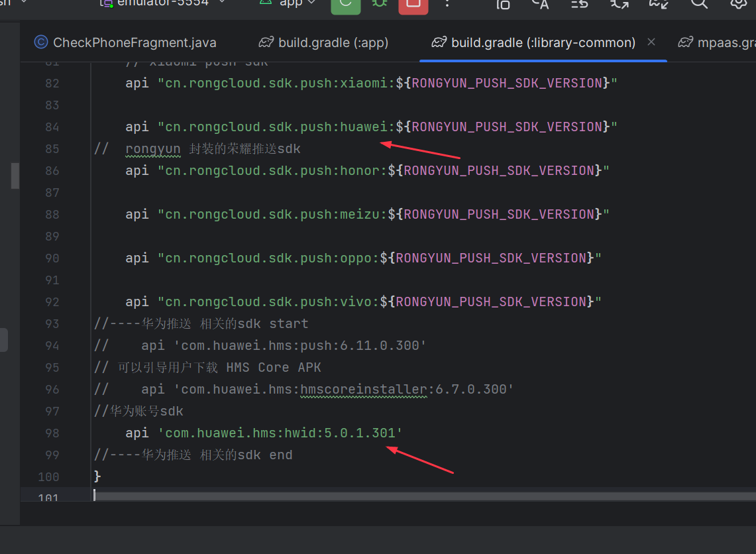756x554 pixels.
Task: Click the honor push dependency string
Action: click(x=384, y=171)
